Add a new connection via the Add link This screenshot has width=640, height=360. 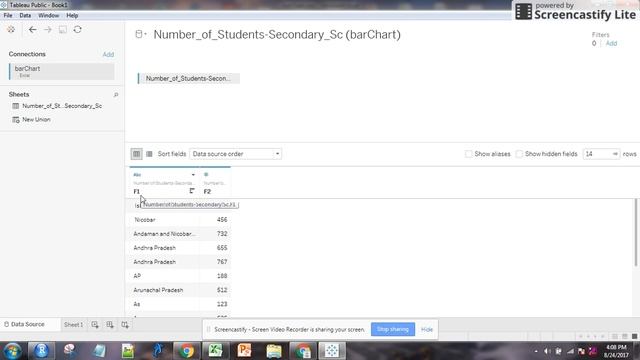[108, 54]
